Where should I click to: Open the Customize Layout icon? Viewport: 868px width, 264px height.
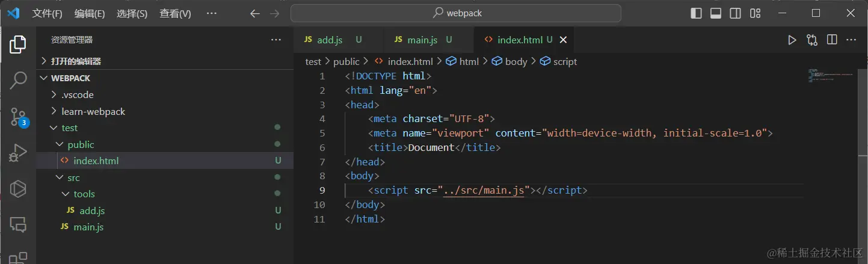756,13
